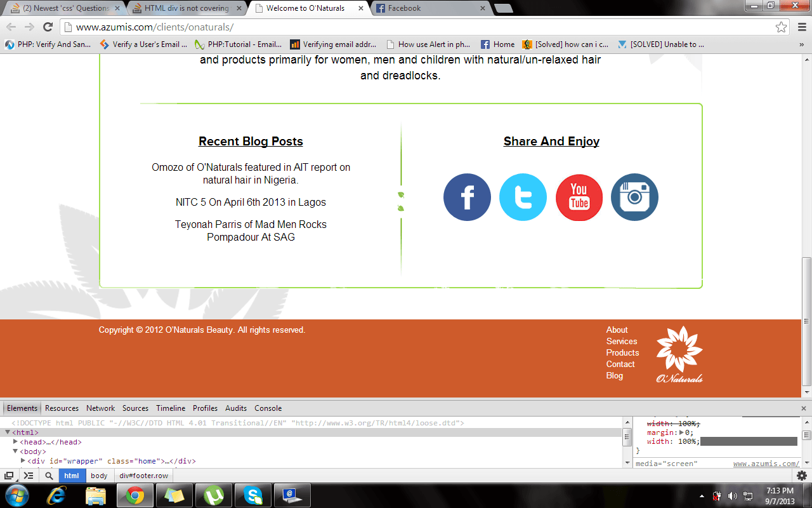Screen dimensions: 812x508
Task: Open the Audits DevTools panel
Action: 236,408
